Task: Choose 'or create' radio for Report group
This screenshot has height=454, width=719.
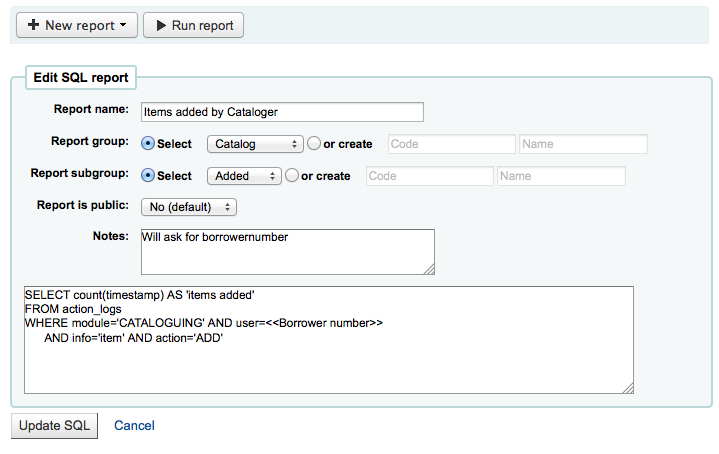Action: [x=314, y=144]
